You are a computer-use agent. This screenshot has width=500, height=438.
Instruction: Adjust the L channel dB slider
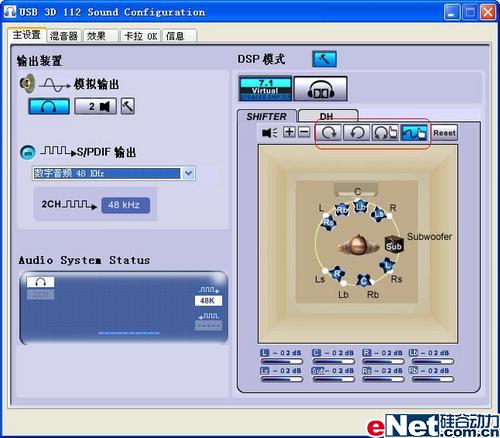tap(282, 361)
